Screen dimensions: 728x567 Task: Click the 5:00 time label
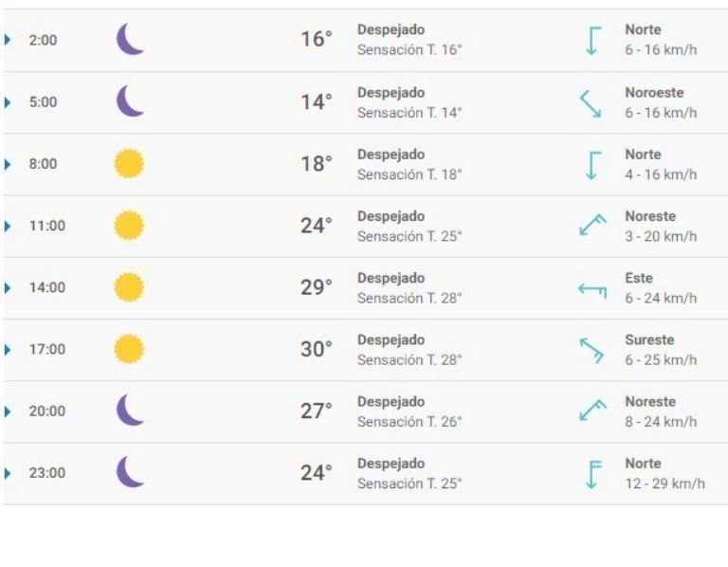pyautogui.click(x=43, y=102)
